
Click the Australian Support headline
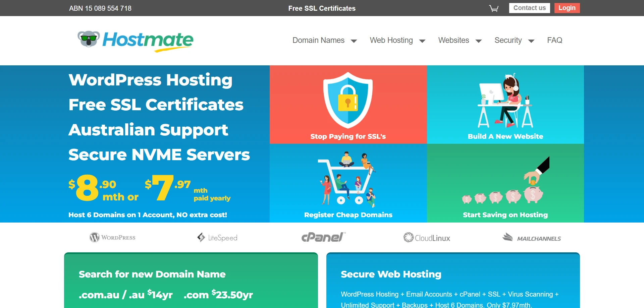[148, 130]
